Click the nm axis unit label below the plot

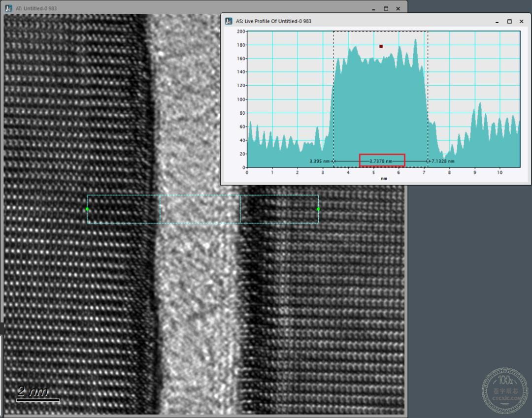384,178
